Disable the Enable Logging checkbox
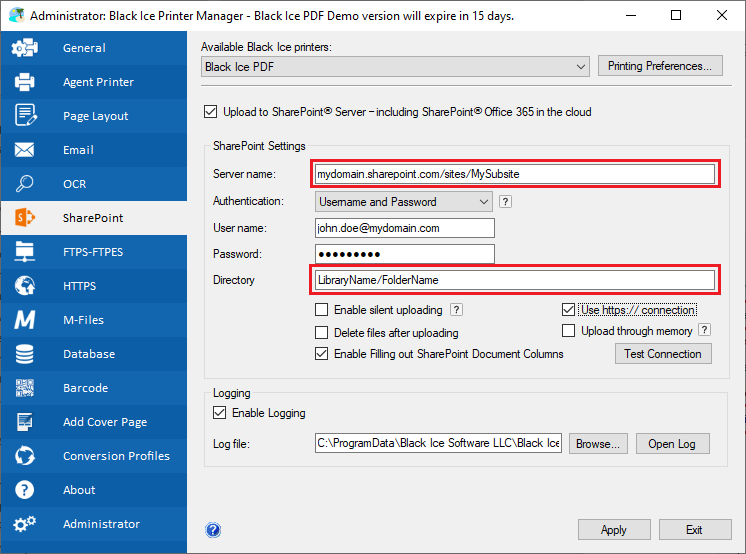 (x=220, y=412)
